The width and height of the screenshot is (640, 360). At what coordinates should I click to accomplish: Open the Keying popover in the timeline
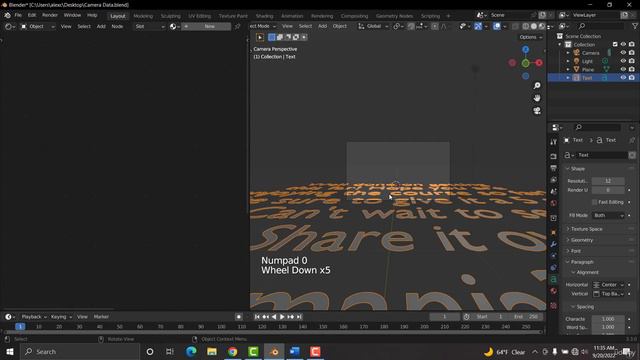point(61,317)
